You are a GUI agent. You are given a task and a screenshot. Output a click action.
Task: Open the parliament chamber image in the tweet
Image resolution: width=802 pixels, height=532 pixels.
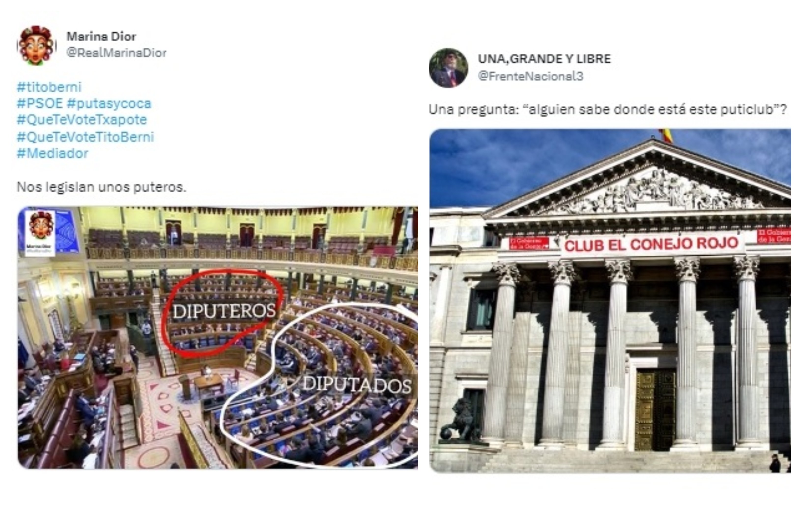point(218,338)
